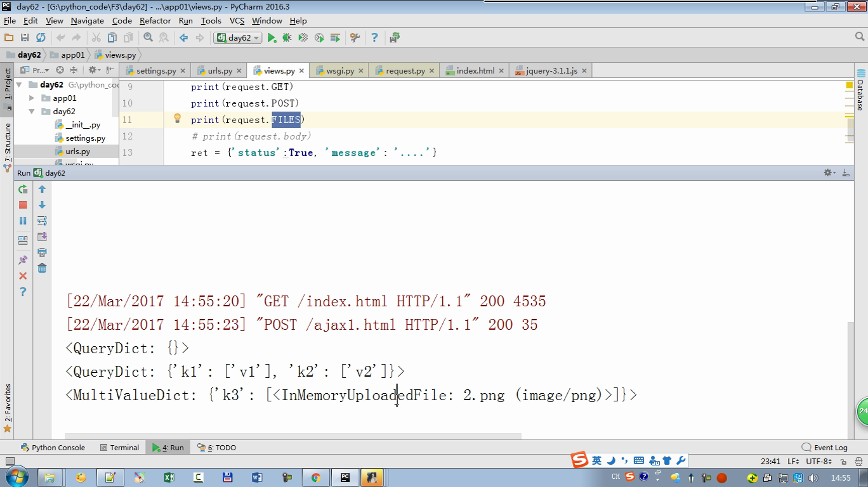Image resolution: width=868 pixels, height=487 pixels.
Task: Open the 6: TODO tool window
Action: point(216,447)
